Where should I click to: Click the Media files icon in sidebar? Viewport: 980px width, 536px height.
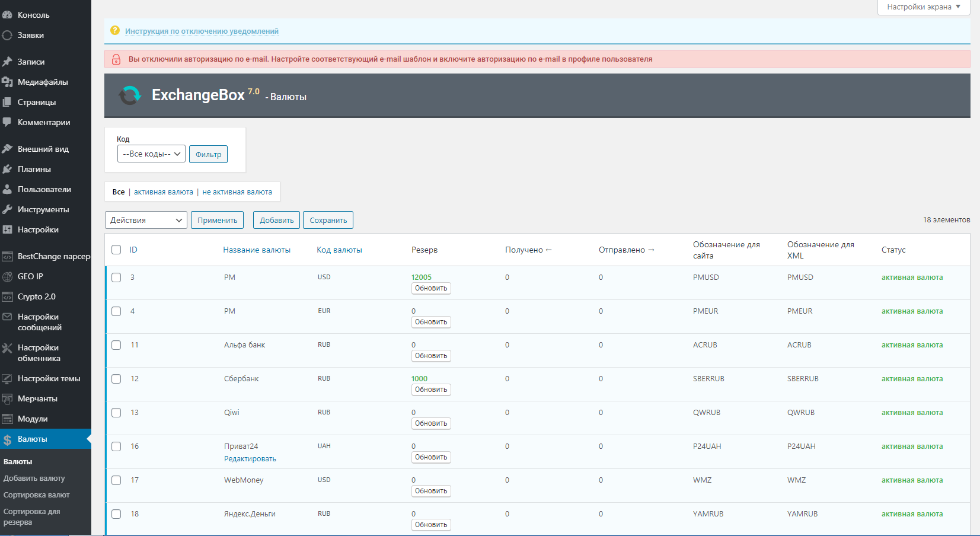pos(7,82)
